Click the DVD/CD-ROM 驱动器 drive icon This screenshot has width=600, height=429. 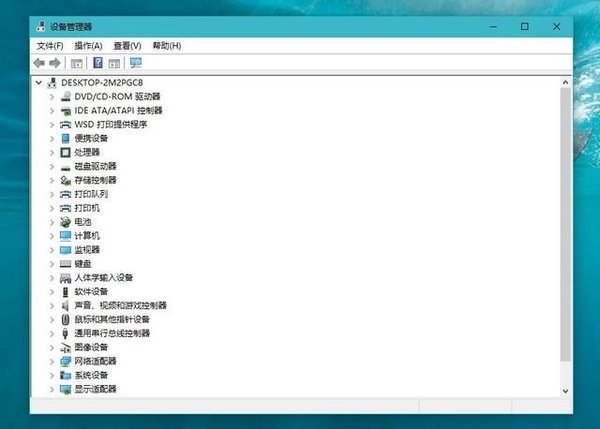66,97
